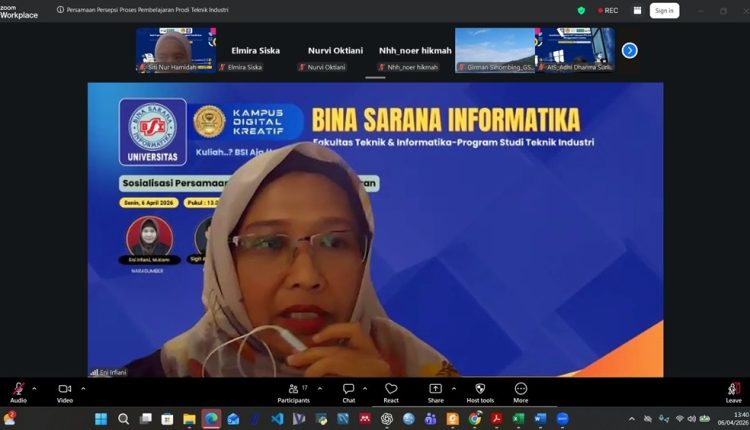Viewport: 750px width, 430px height.
Task: Open Microsoft Edge from taskbar
Action: coord(211,419)
